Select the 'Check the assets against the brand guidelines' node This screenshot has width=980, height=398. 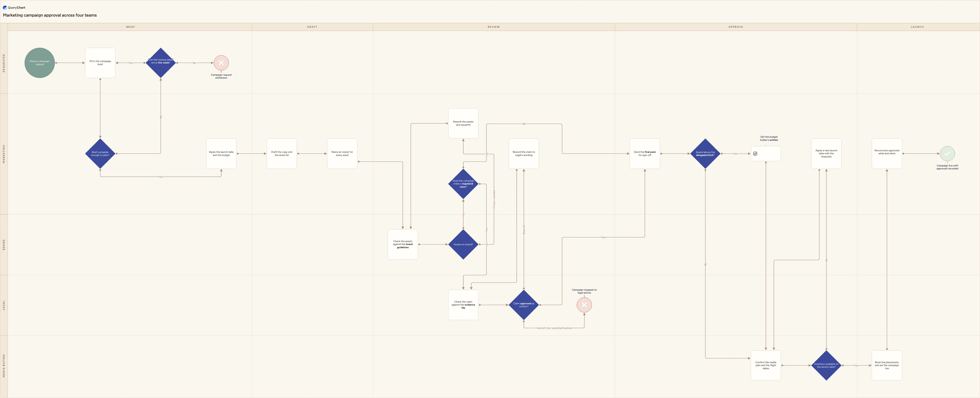(402, 244)
